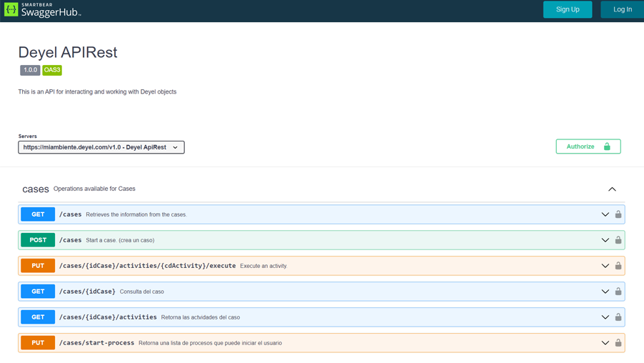
Task: Click 'Retrieves the information from the cases.' text
Action: point(136,214)
